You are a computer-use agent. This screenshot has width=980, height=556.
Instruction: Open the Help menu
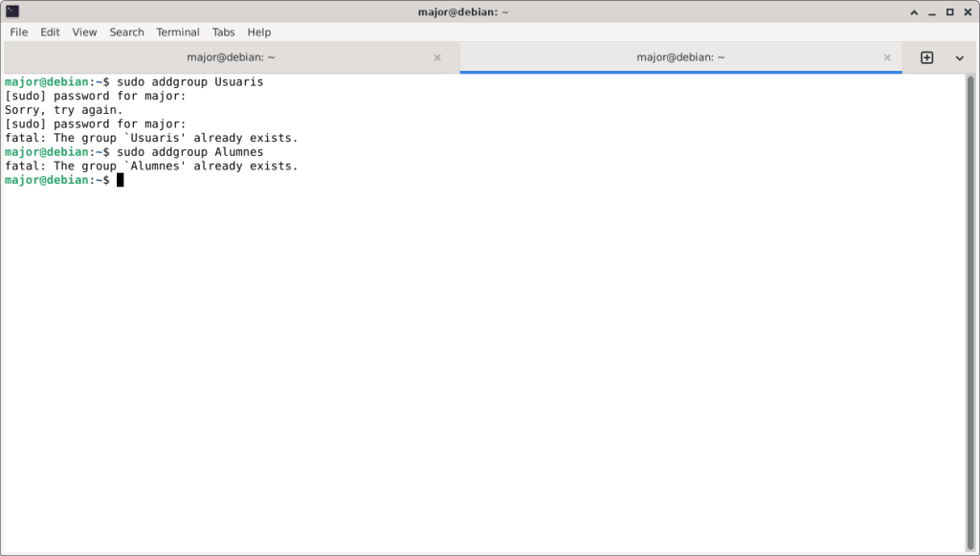259,32
